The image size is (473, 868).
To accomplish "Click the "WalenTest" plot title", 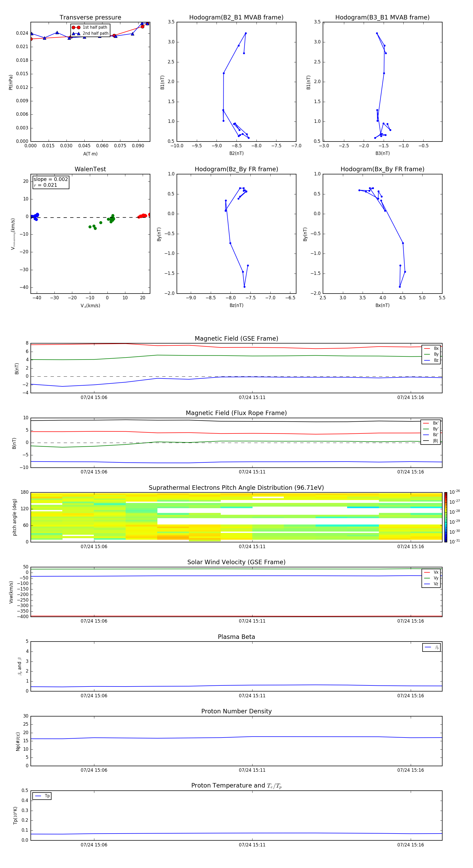I will click(x=90, y=169).
